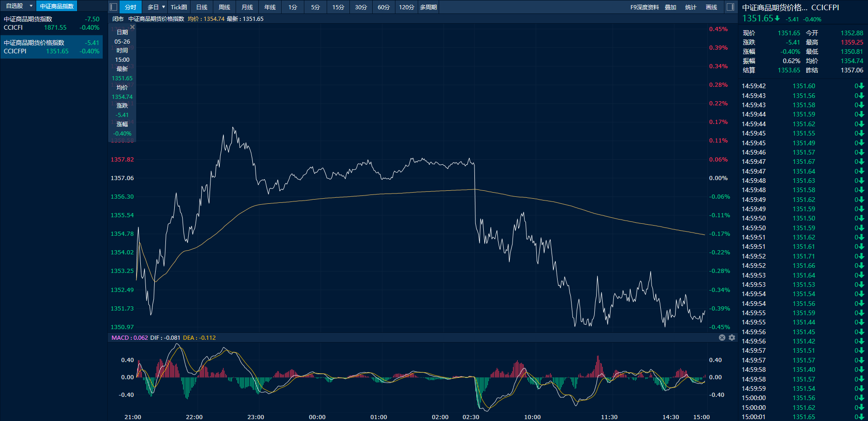Click the 叠加 overlay button
Image resolution: width=868 pixels, height=421 pixels.
pyautogui.click(x=670, y=7)
